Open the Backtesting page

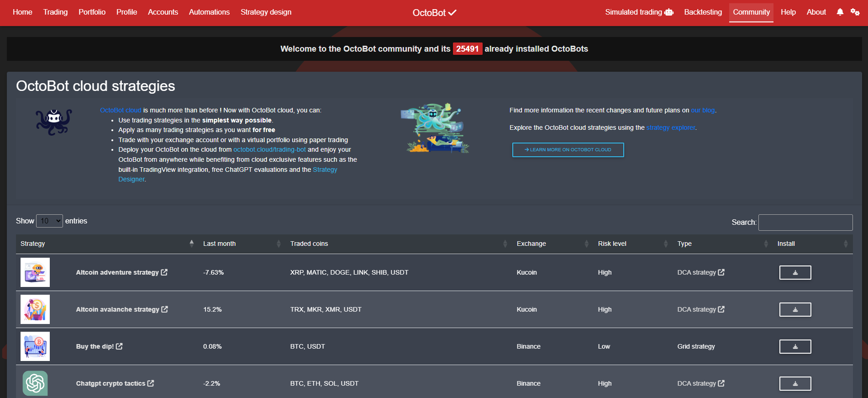click(703, 12)
